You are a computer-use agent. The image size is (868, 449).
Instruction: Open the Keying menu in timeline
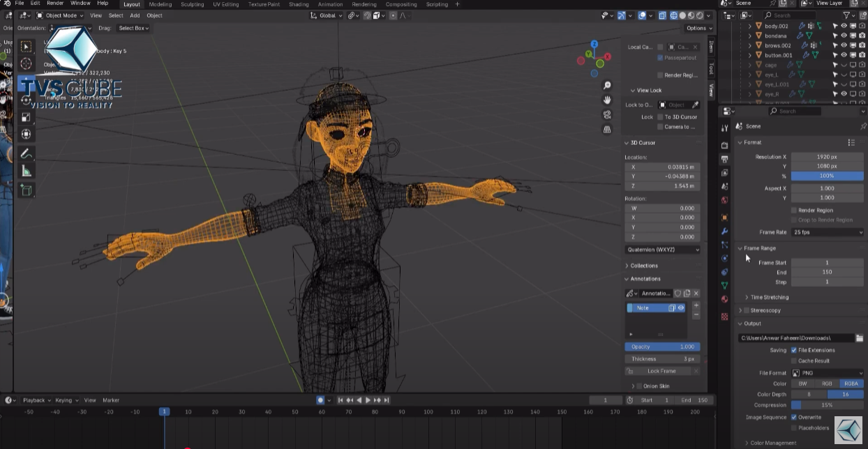click(x=65, y=400)
